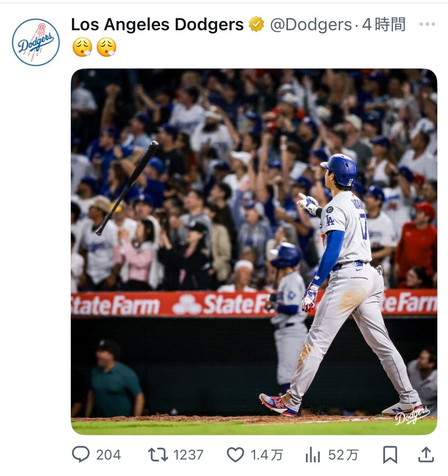Click the 1237 retweet count
Image resolution: width=448 pixels, height=476 pixels.
tap(188, 455)
